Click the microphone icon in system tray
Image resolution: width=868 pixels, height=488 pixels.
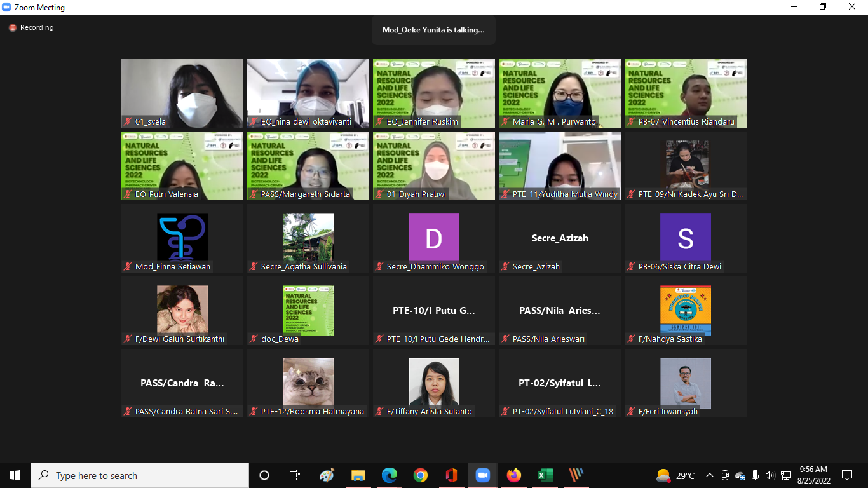point(755,475)
